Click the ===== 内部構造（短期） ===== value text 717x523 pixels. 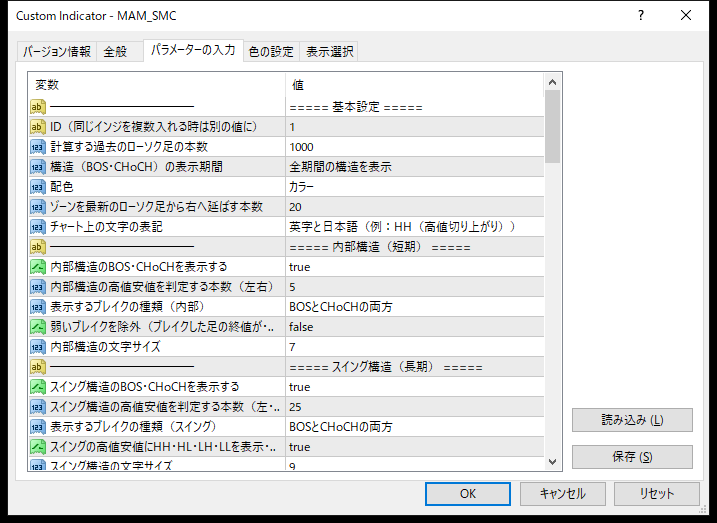[x=380, y=247]
